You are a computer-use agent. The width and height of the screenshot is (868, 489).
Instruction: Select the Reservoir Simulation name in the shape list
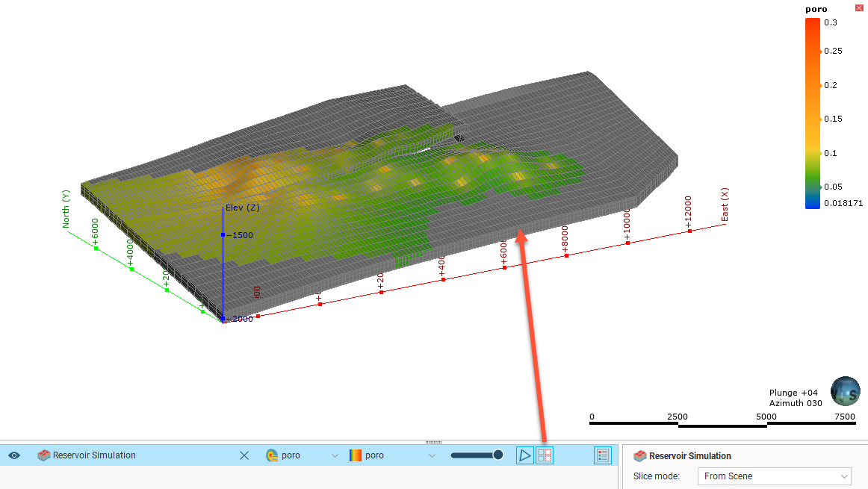[x=94, y=455]
